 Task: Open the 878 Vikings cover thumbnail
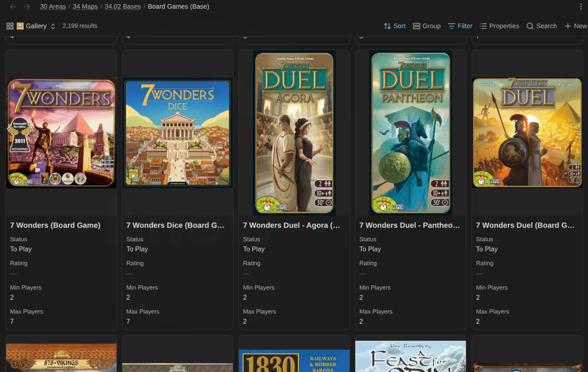point(61,358)
